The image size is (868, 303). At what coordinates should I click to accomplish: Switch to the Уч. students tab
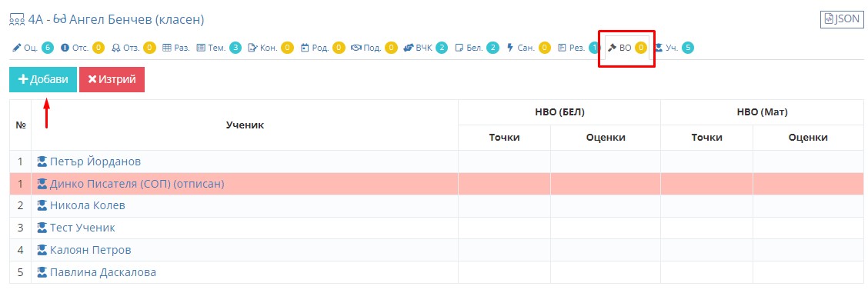[x=674, y=48]
